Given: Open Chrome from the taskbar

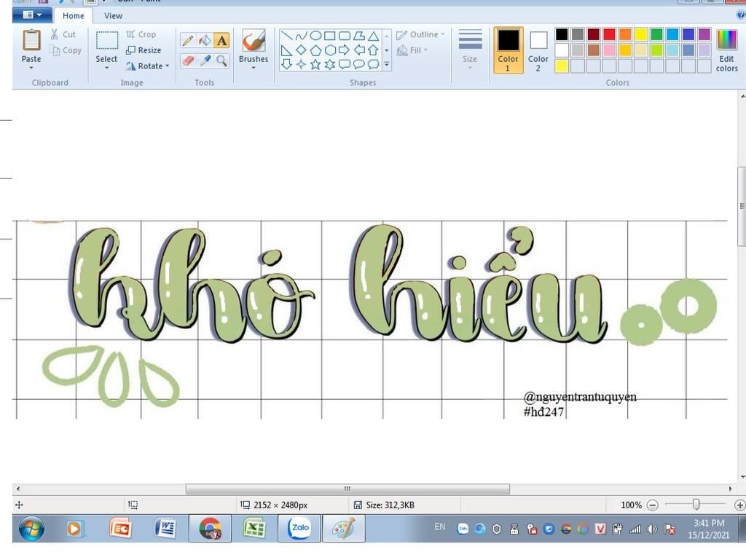Looking at the screenshot, I should (210, 528).
